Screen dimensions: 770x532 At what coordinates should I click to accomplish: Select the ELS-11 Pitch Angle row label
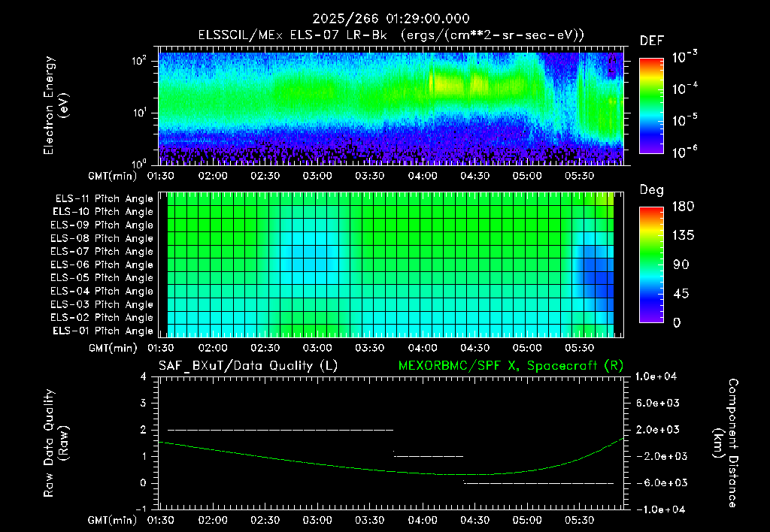click(104, 199)
